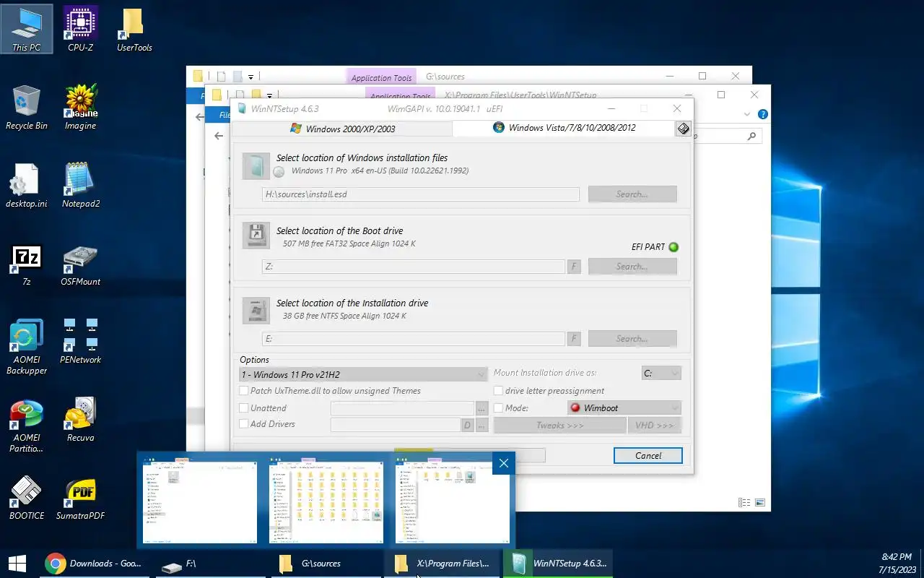Open the This PC desktop icon
Screen dimensions: 924x578
click(27, 29)
